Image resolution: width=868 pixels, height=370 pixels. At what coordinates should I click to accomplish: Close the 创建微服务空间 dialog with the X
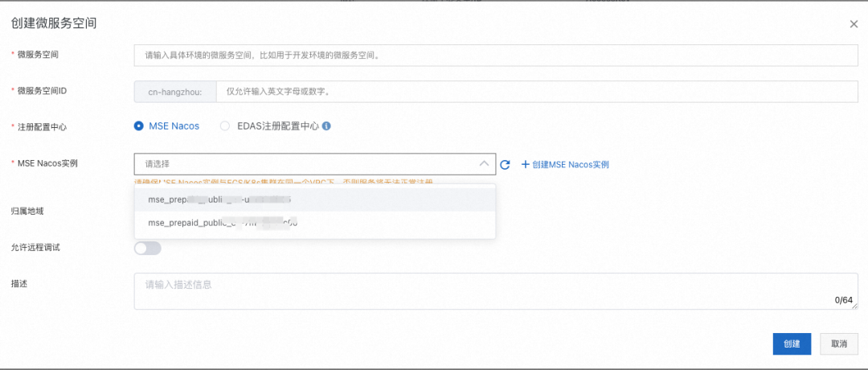pos(854,24)
